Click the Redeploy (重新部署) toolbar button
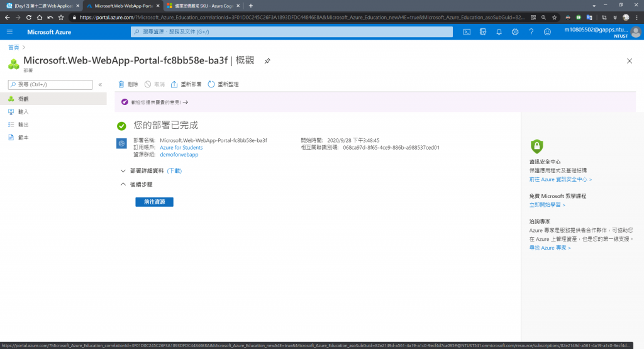The width and height of the screenshot is (644, 349). (186, 84)
